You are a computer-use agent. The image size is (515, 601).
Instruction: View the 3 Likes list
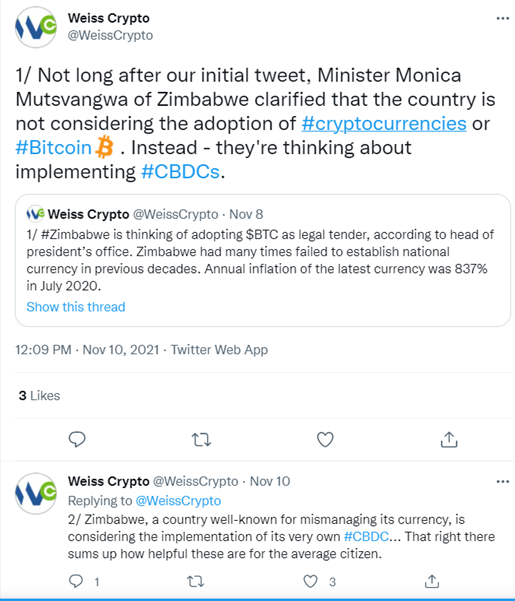point(39,396)
